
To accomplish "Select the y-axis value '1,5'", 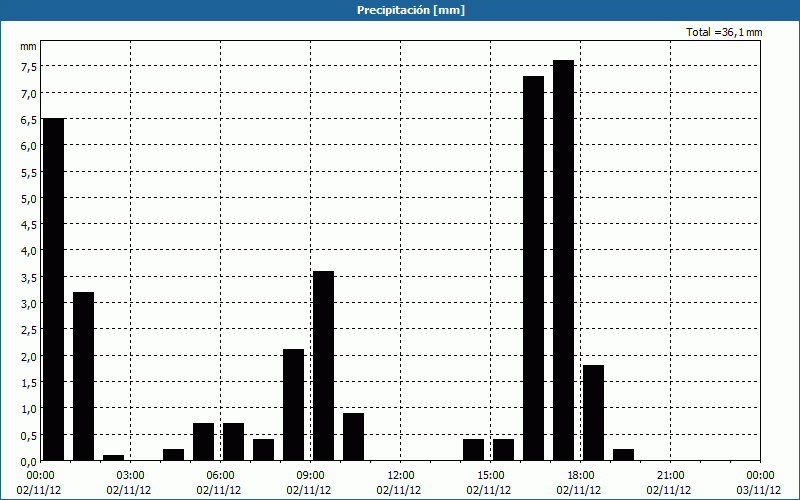I will (29, 383).
